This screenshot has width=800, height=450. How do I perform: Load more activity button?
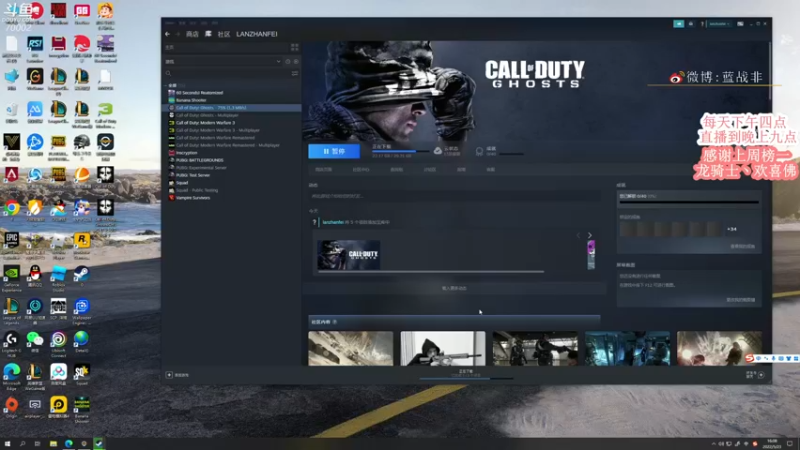click(x=454, y=289)
